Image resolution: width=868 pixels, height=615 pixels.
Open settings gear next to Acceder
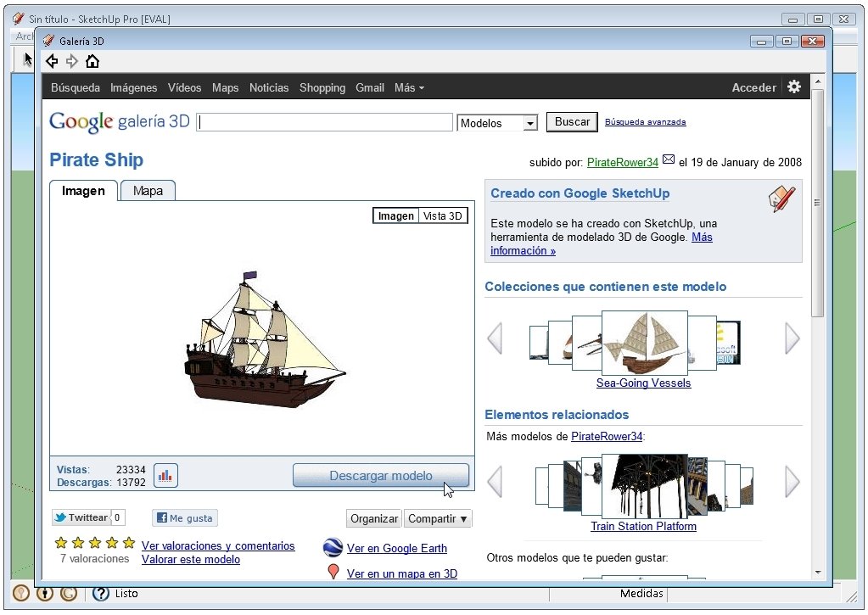(x=794, y=87)
